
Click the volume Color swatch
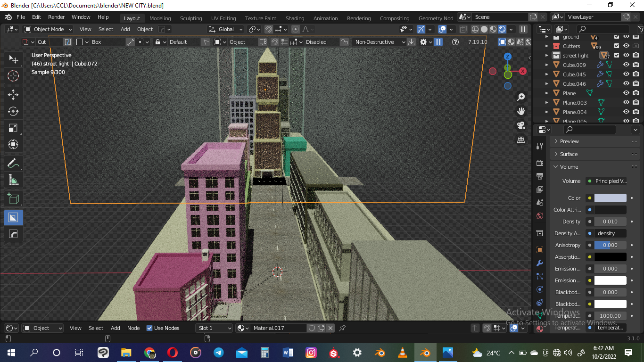(x=611, y=198)
